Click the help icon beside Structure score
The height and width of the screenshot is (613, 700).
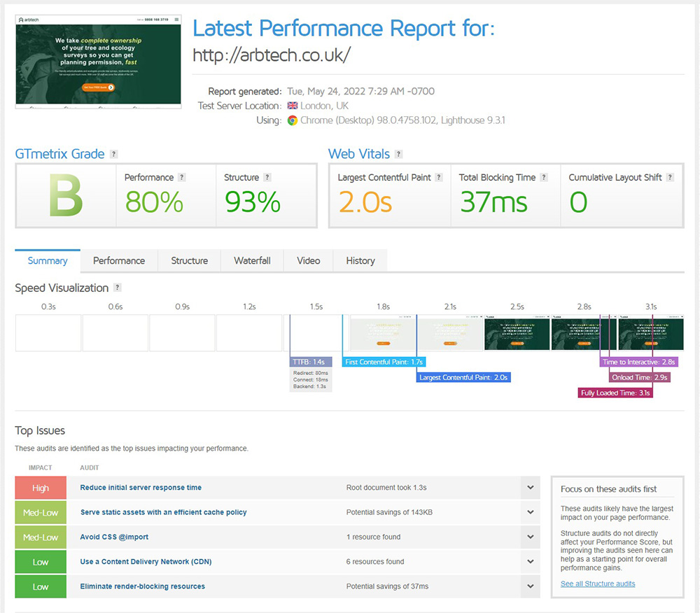[x=267, y=177]
